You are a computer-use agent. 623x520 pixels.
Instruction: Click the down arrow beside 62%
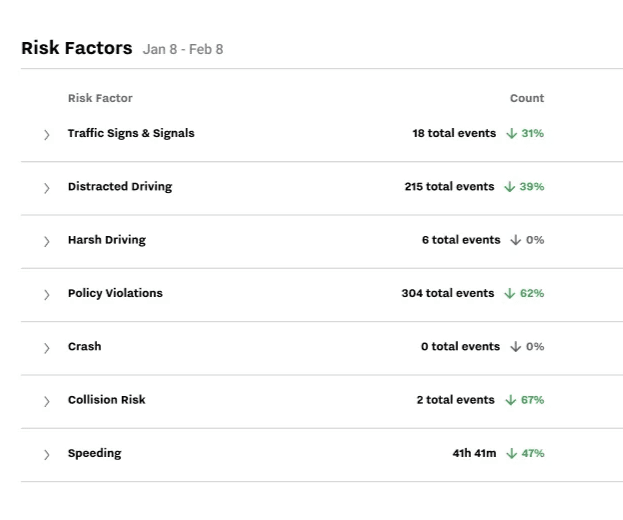click(510, 293)
